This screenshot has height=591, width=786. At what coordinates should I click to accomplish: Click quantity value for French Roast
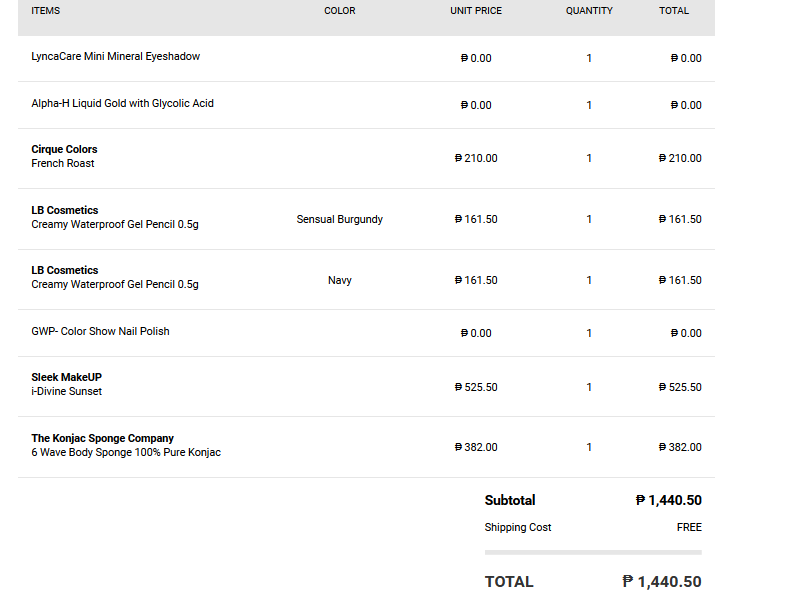coord(589,158)
